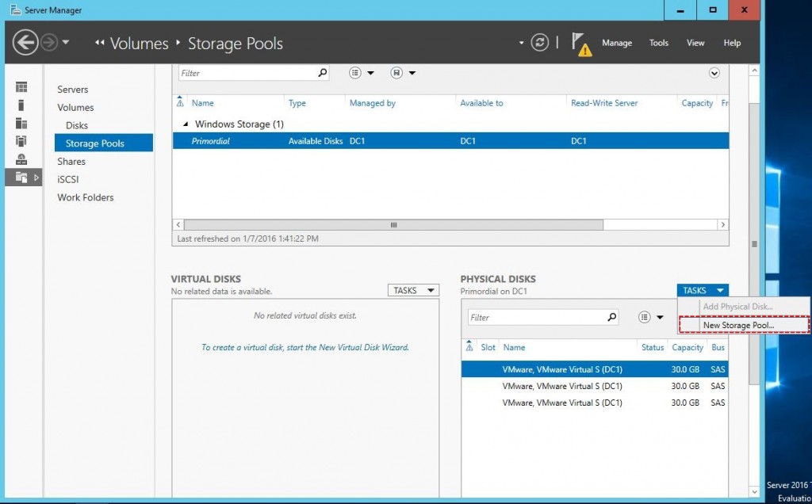Open the Virtual Disks TASKS button
Screen dimensions: 812x504
pyautogui.click(x=413, y=290)
